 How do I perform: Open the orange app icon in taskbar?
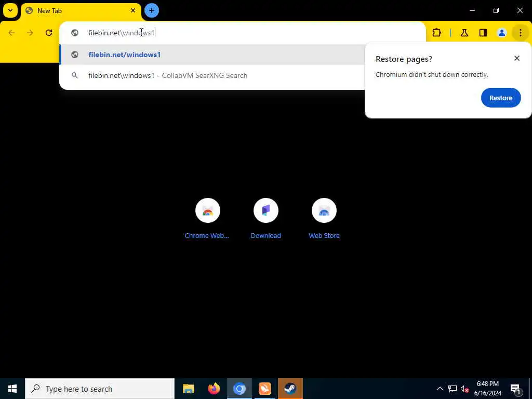264,389
